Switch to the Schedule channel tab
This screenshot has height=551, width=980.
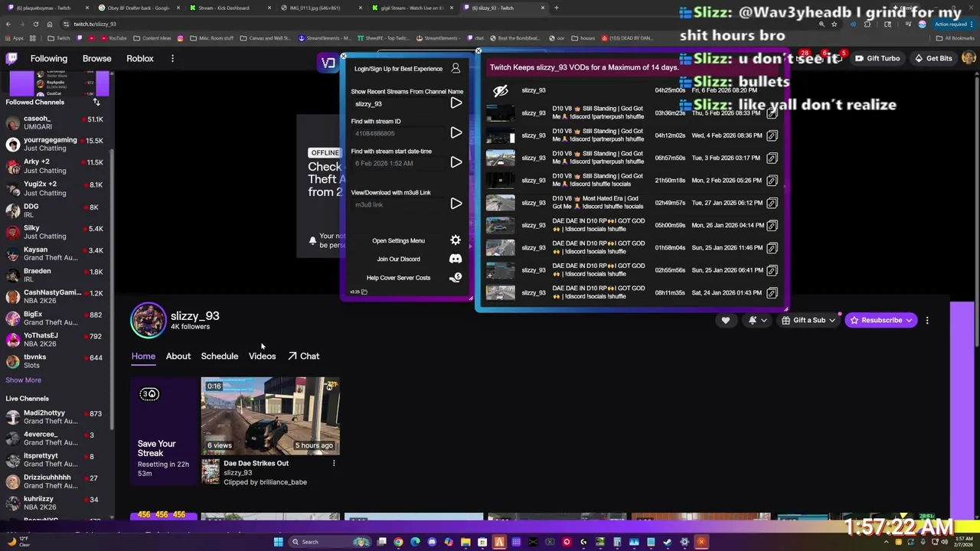[220, 356]
